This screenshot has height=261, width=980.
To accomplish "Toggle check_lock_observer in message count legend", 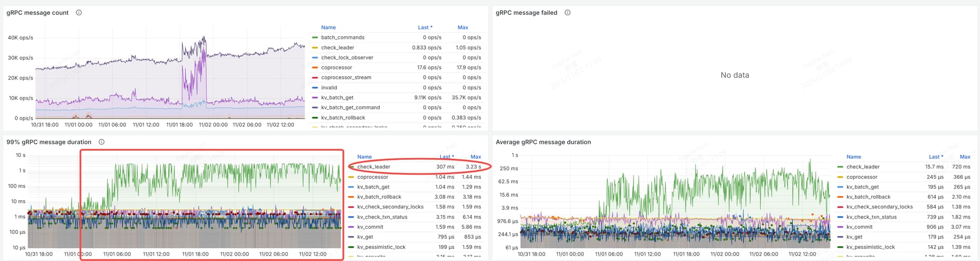I will pos(347,58).
